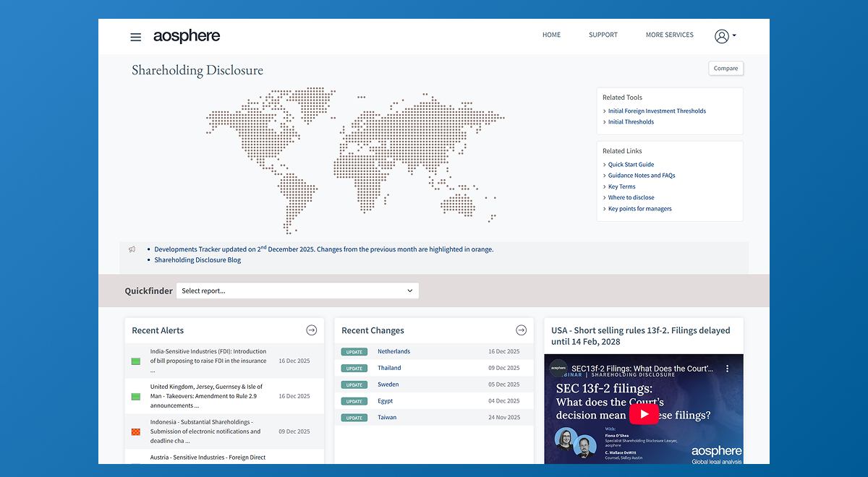Viewport: 868px width, 477px height.
Task: Click the dotted world map
Action: click(x=354, y=159)
